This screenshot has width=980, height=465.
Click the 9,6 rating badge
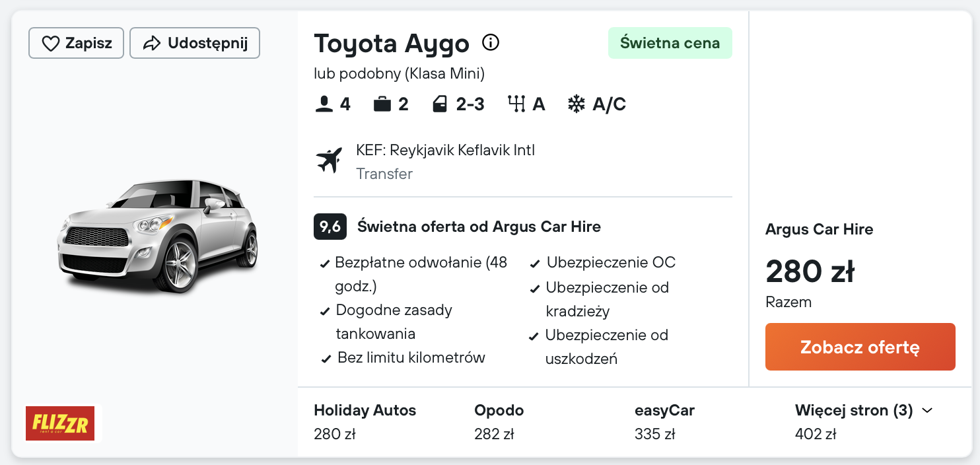pyautogui.click(x=330, y=227)
